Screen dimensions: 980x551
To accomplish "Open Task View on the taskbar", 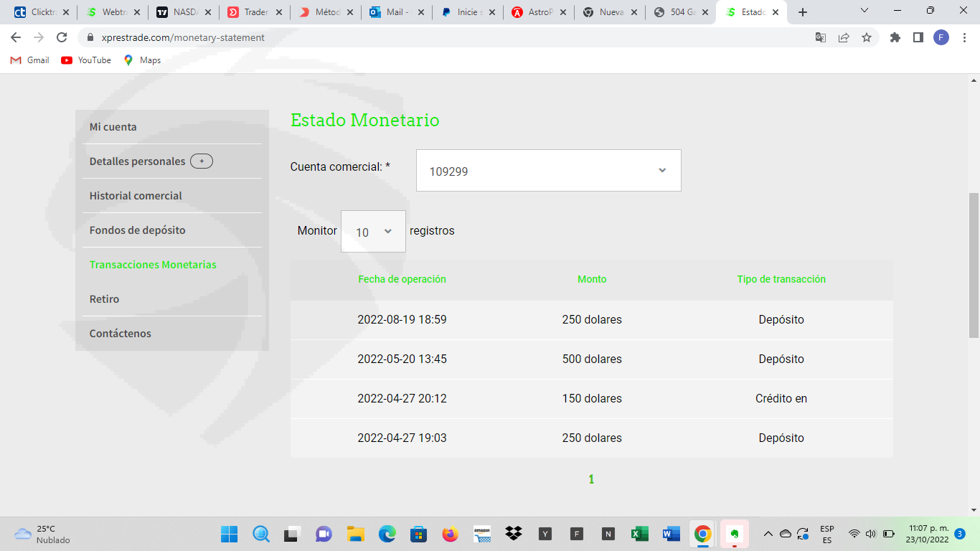I will pos(292,534).
